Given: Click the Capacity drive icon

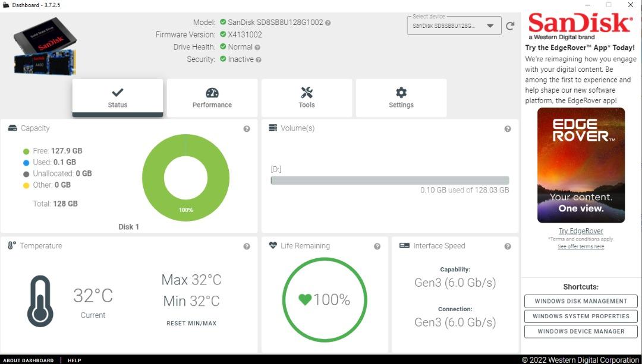Looking at the screenshot, I should click(x=12, y=128).
